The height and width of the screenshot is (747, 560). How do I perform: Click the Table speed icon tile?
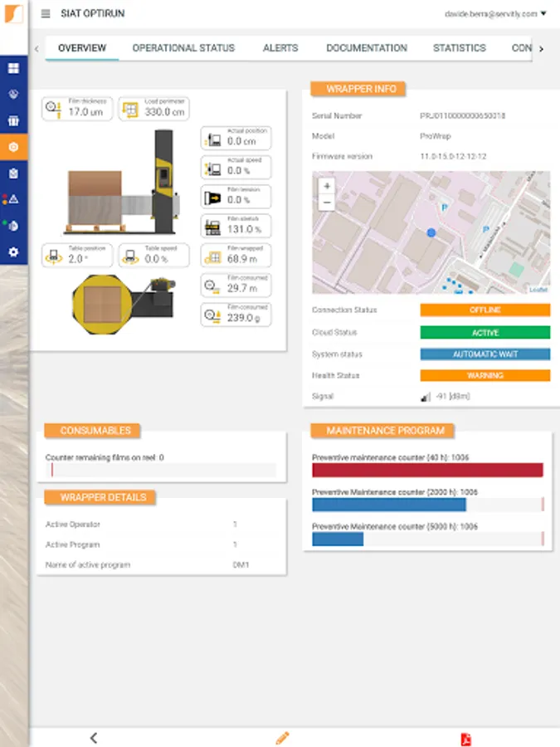click(x=153, y=256)
